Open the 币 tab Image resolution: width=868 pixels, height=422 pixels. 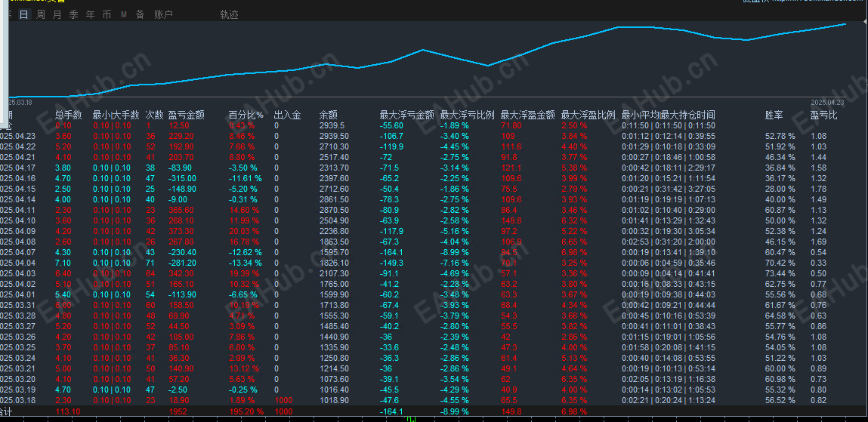tap(107, 15)
